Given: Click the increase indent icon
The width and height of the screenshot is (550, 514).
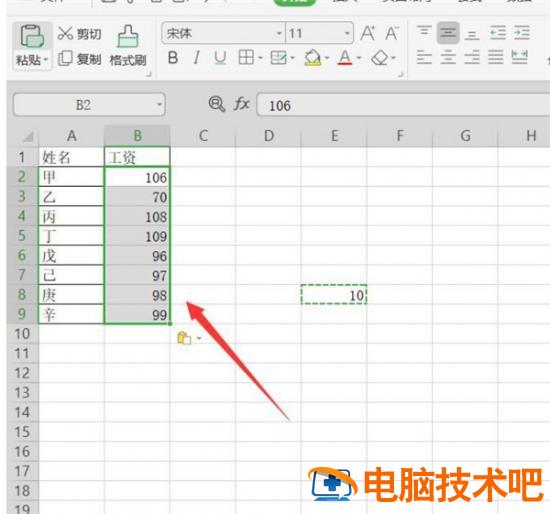Looking at the screenshot, I should pyautogui.click(x=522, y=33).
